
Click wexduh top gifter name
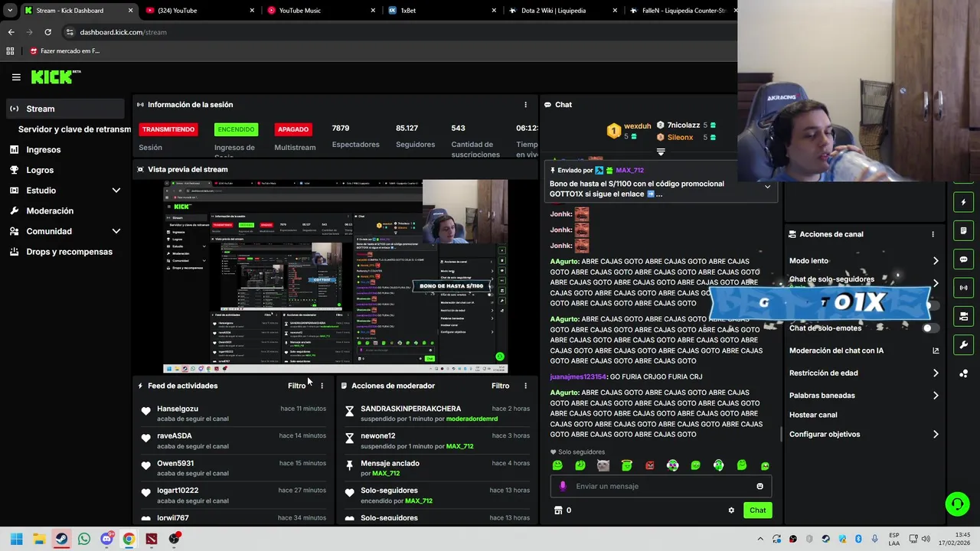coord(637,126)
